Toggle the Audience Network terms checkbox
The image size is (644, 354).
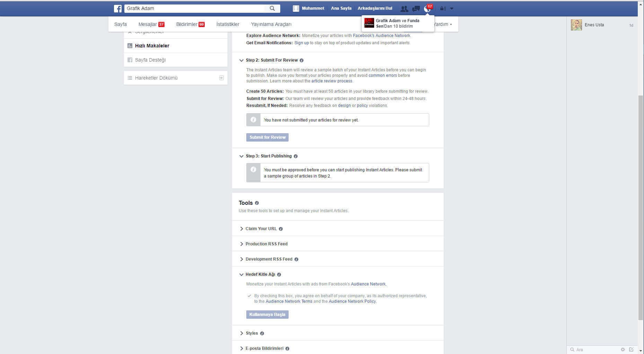tap(249, 296)
